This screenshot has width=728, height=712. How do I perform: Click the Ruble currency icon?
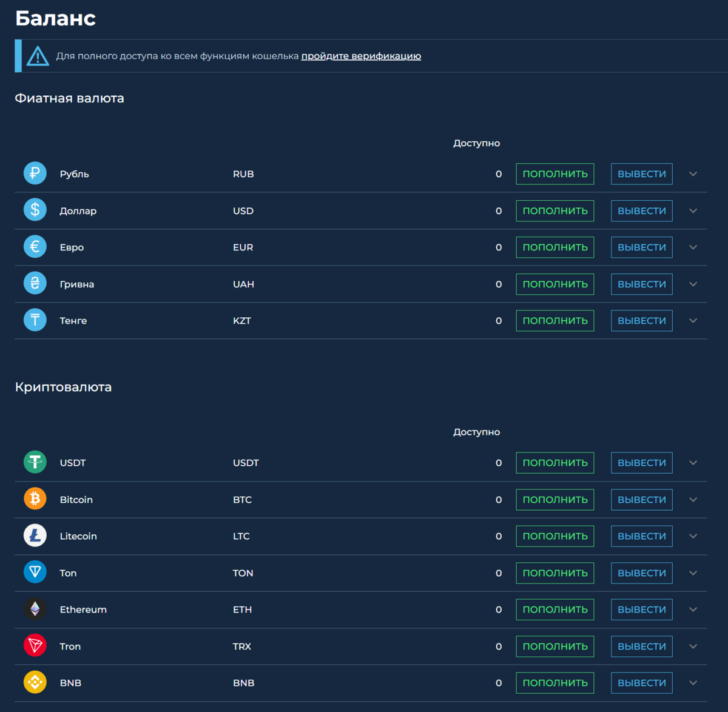click(x=35, y=173)
